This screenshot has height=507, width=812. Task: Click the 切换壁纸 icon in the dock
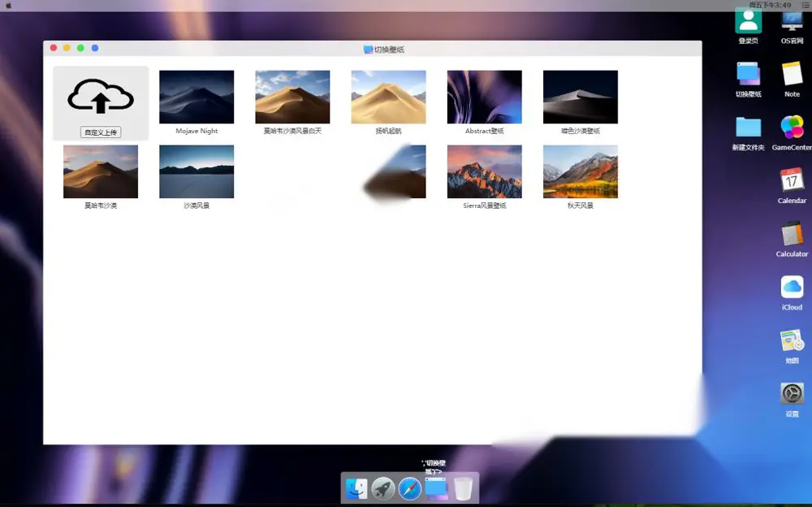(436, 488)
